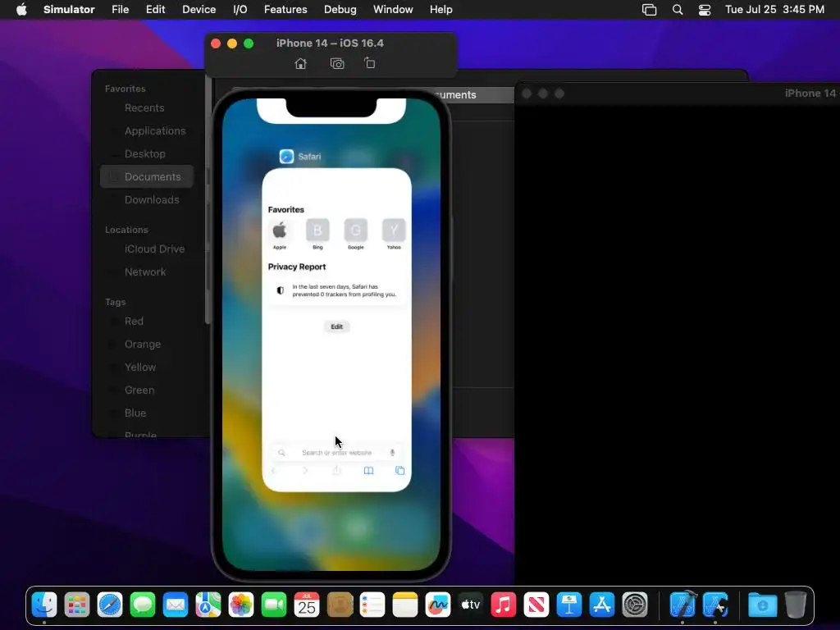
Task: Open Spotlight search in menu bar
Action: point(677,10)
